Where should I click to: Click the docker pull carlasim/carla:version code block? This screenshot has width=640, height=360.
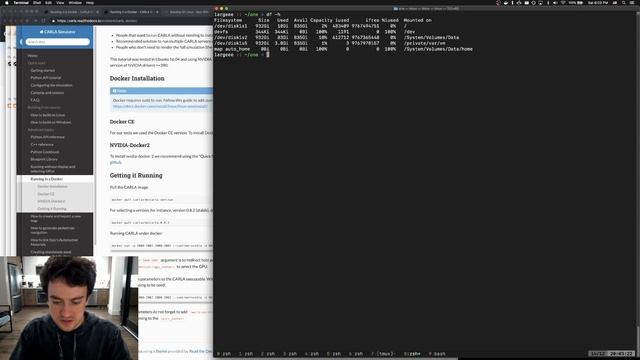point(162,200)
